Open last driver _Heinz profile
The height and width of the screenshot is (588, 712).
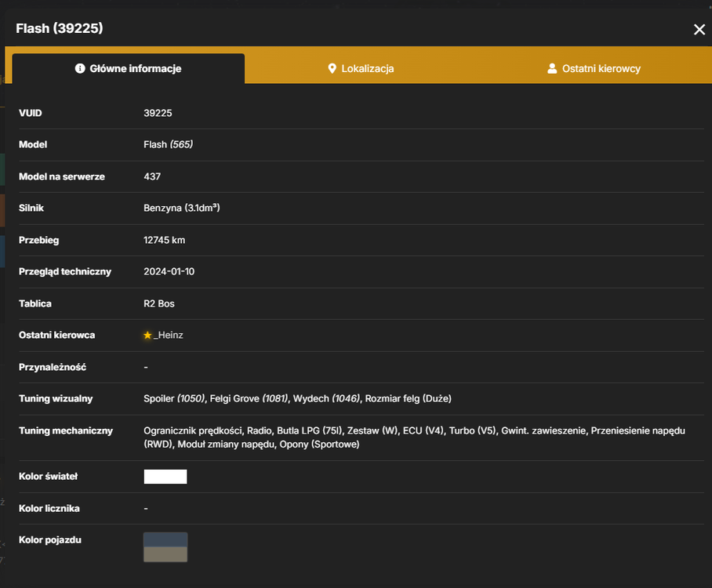tap(169, 335)
